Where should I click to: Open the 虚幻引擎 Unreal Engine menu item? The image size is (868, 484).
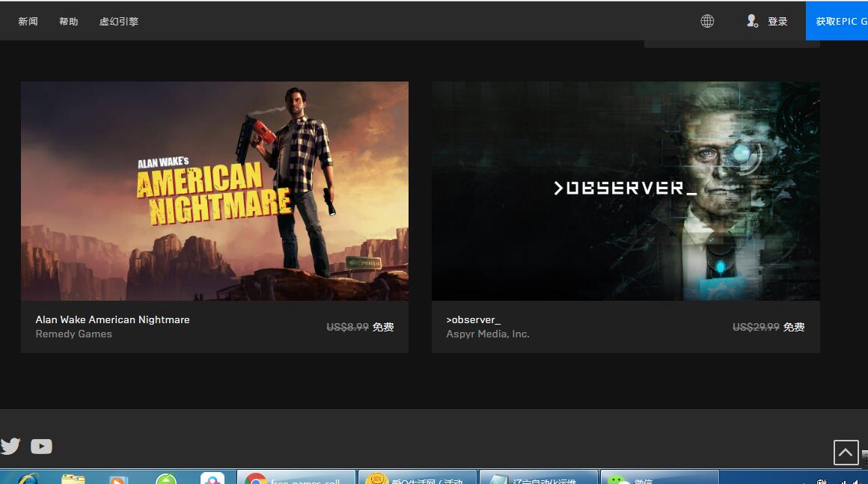(119, 22)
